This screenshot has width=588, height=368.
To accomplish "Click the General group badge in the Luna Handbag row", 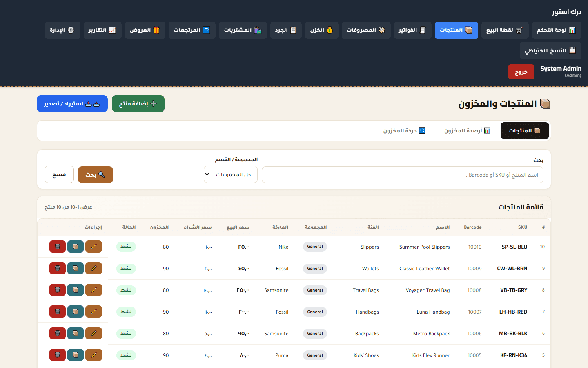I will coord(315,312).
